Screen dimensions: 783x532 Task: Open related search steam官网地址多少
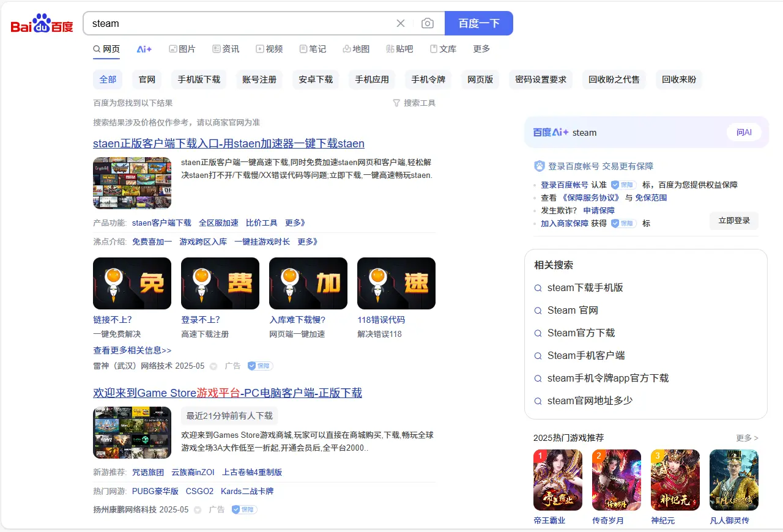(x=590, y=401)
